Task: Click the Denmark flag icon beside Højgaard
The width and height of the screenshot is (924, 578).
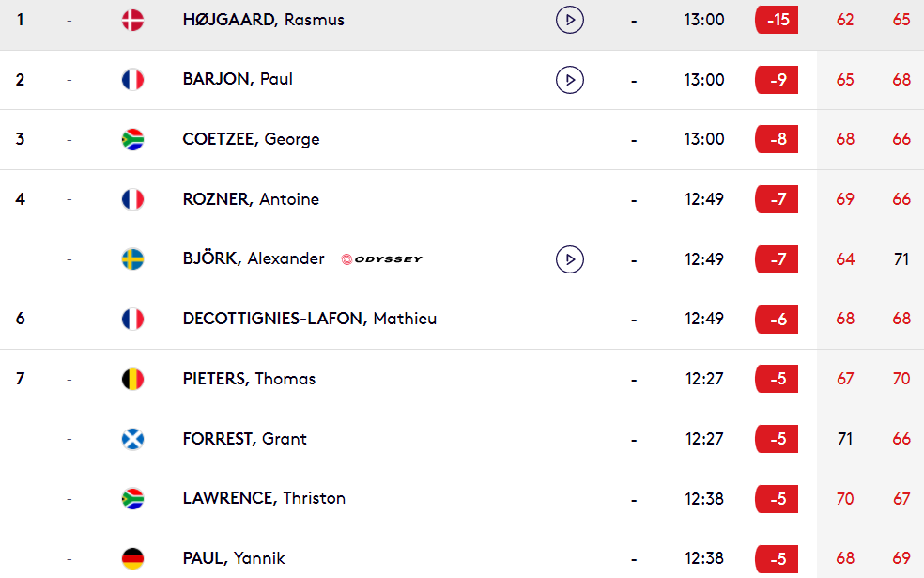Action: tap(132, 20)
